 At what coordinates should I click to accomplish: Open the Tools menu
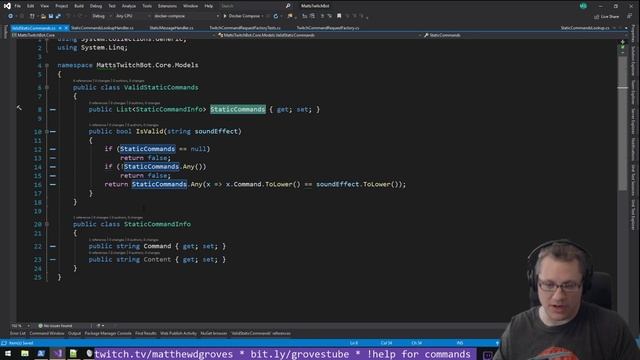pyautogui.click(x=147, y=6)
